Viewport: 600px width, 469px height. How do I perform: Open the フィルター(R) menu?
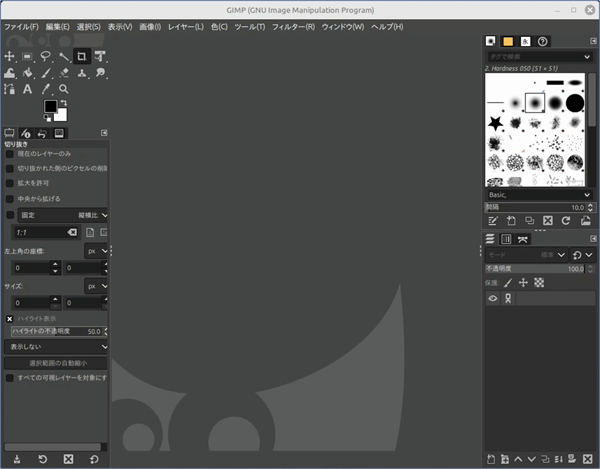pyautogui.click(x=293, y=27)
